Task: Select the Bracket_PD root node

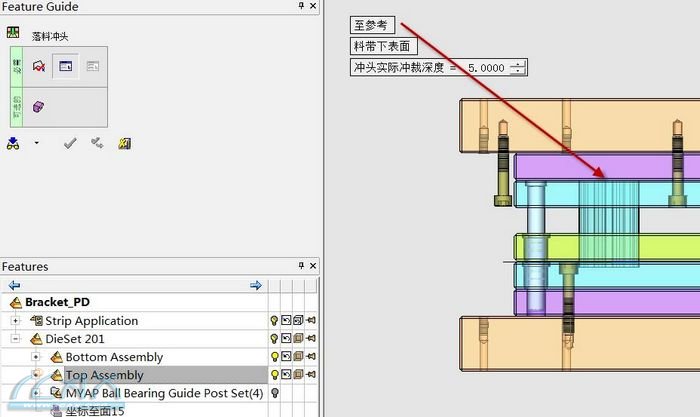Action: pyautogui.click(x=57, y=302)
